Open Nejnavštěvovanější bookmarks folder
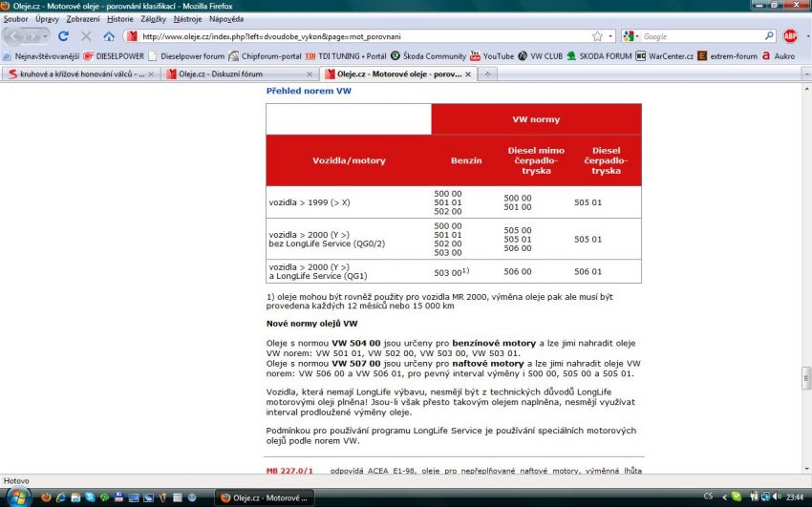 tap(40, 56)
